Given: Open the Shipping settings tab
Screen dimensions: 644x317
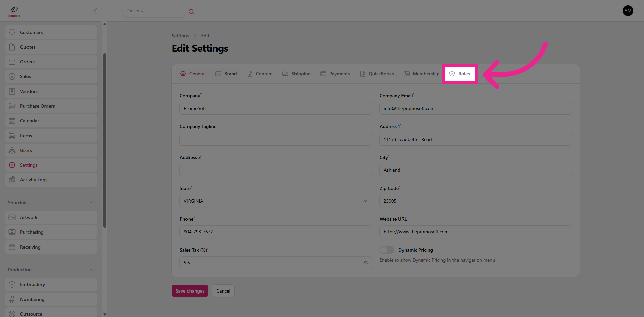Looking at the screenshot, I should pos(297,74).
